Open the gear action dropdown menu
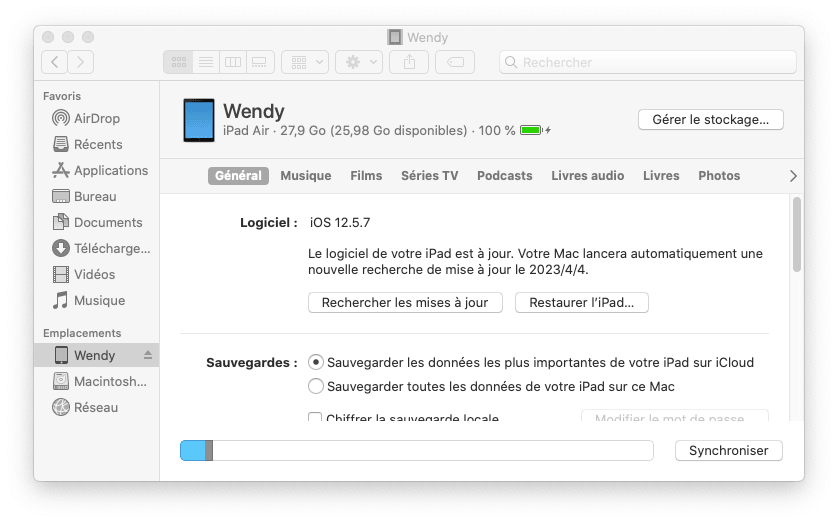838x523 pixels. (x=359, y=62)
